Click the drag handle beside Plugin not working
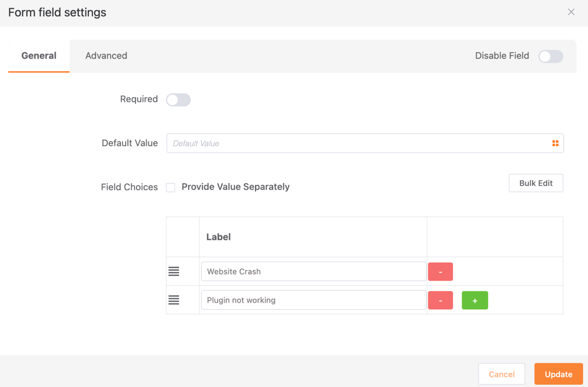588x387 pixels. coord(174,300)
